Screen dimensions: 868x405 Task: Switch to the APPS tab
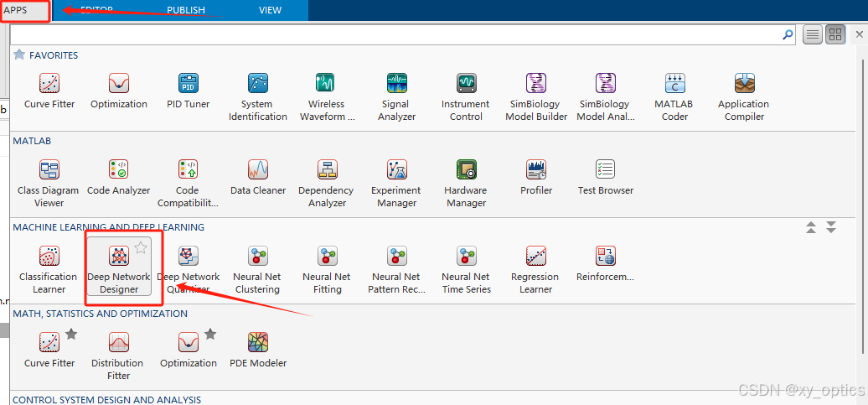pos(15,10)
